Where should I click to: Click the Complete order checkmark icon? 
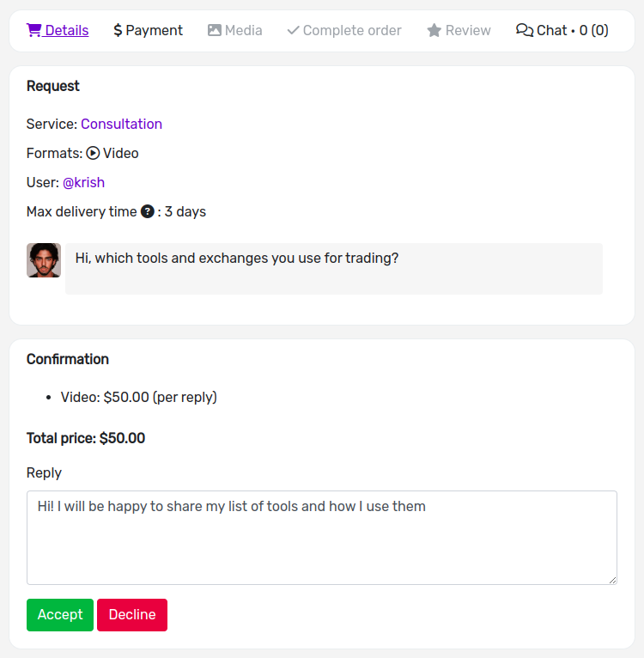[294, 30]
